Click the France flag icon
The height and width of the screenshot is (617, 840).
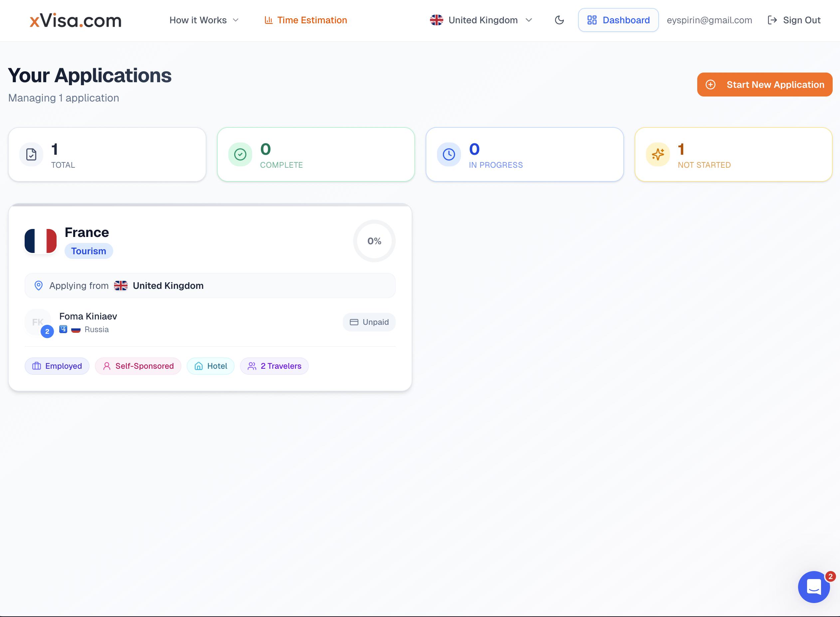coord(41,241)
